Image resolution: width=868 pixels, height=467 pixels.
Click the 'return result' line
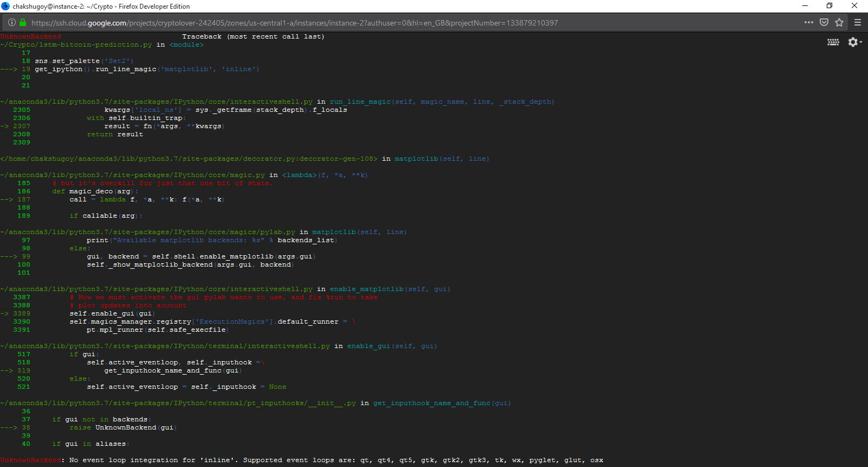pyautogui.click(x=115, y=134)
